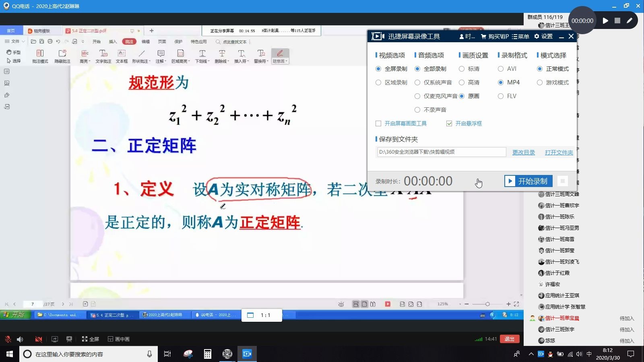
Task: Open 菜单 menu in recorder title bar
Action: pos(520,36)
